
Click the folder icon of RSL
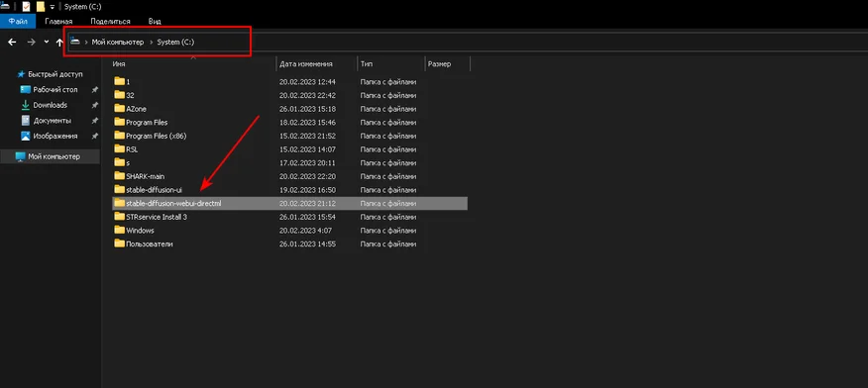tap(119, 148)
